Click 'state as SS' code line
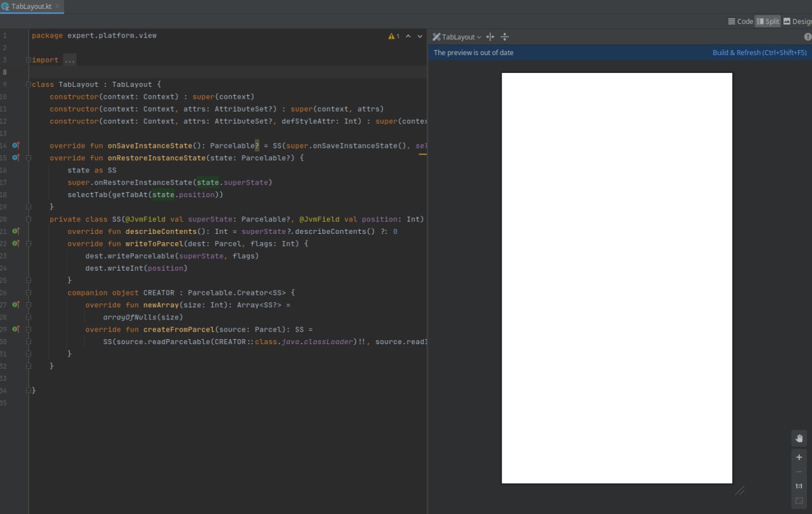This screenshot has width=812, height=514. tap(92, 170)
